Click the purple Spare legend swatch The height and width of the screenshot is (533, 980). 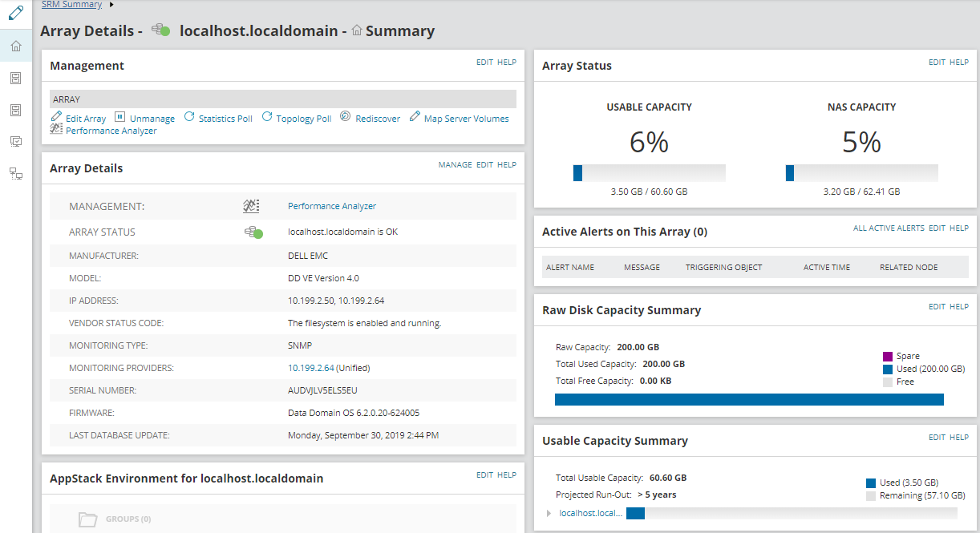coord(888,356)
